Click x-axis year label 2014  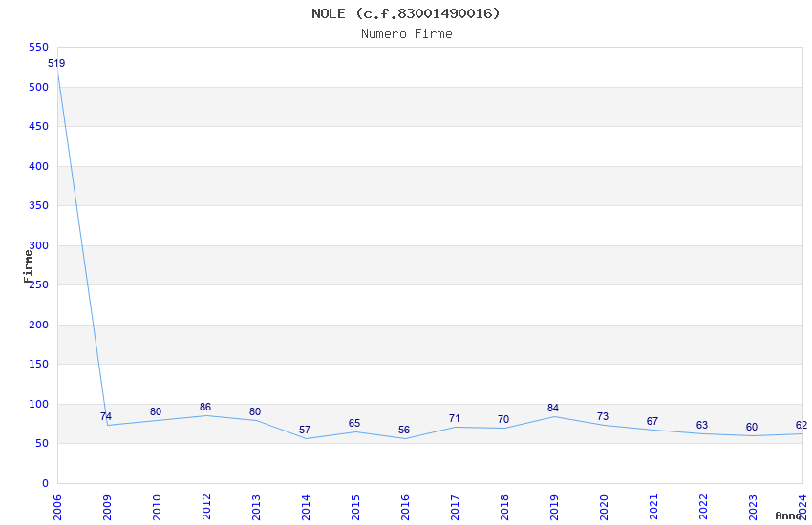[x=306, y=508]
